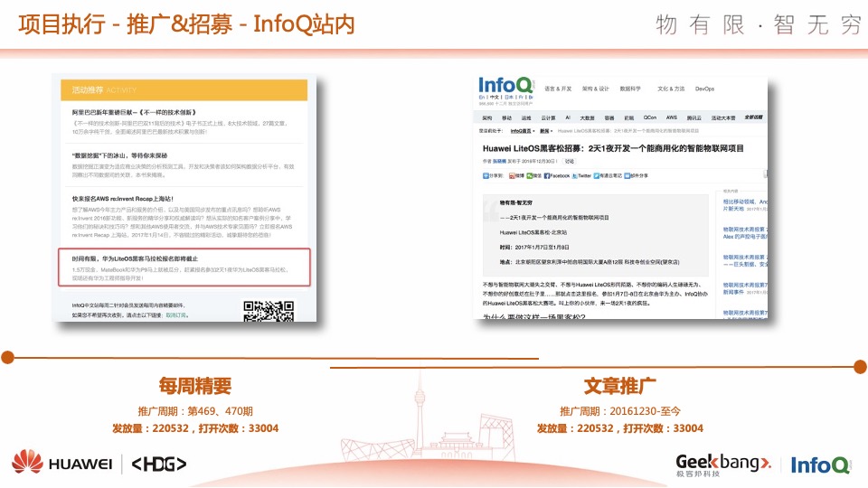Screen dimensions: 868x488
Task: Open the 快来报名AWS re:Invent Recap上海站 item
Action: pyautogui.click(x=122, y=199)
